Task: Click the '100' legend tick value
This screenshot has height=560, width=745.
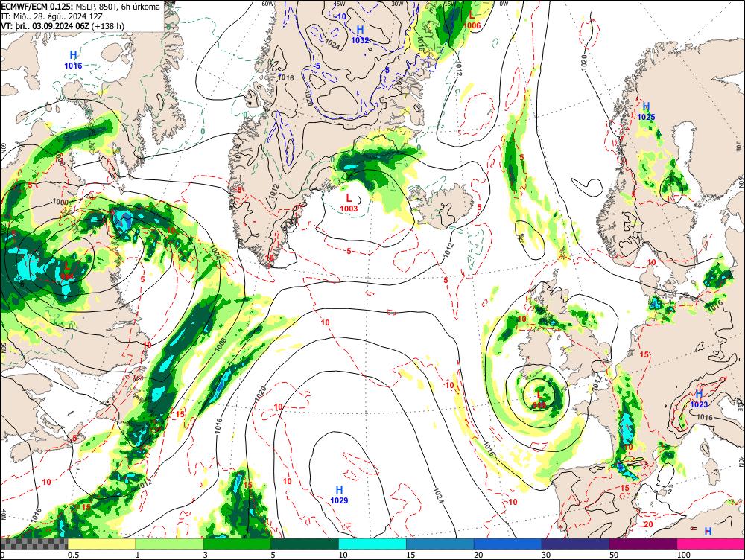Action: pos(684,555)
